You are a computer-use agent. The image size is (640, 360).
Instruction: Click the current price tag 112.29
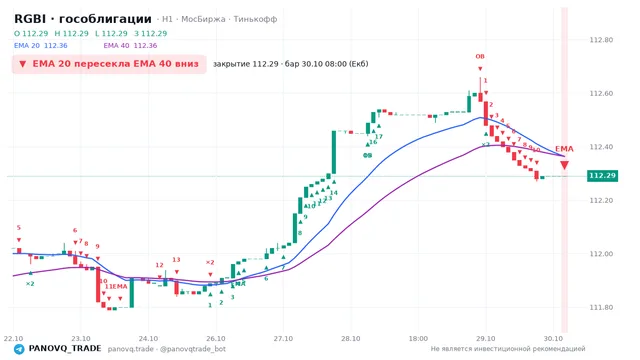click(x=602, y=176)
